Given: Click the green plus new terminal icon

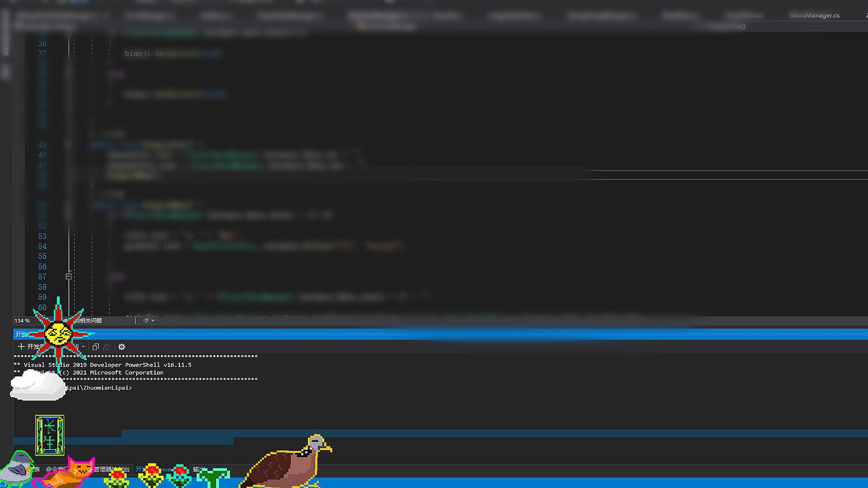Looking at the screenshot, I should (21, 347).
